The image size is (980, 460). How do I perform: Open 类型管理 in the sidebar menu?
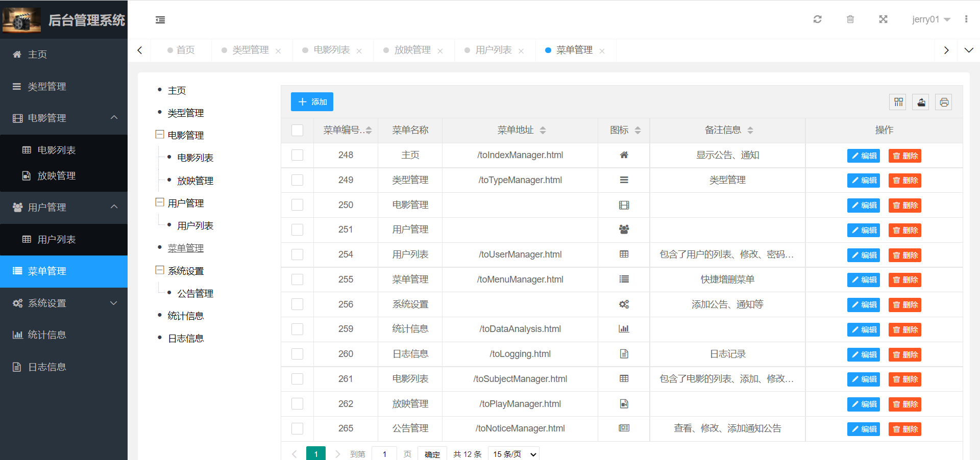(x=64, y=86)
